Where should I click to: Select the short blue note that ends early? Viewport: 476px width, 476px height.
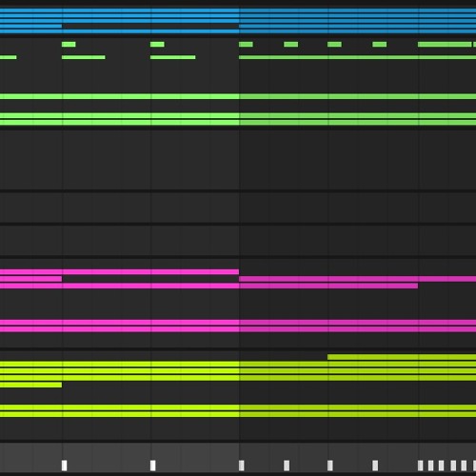(x=30, y=27)
